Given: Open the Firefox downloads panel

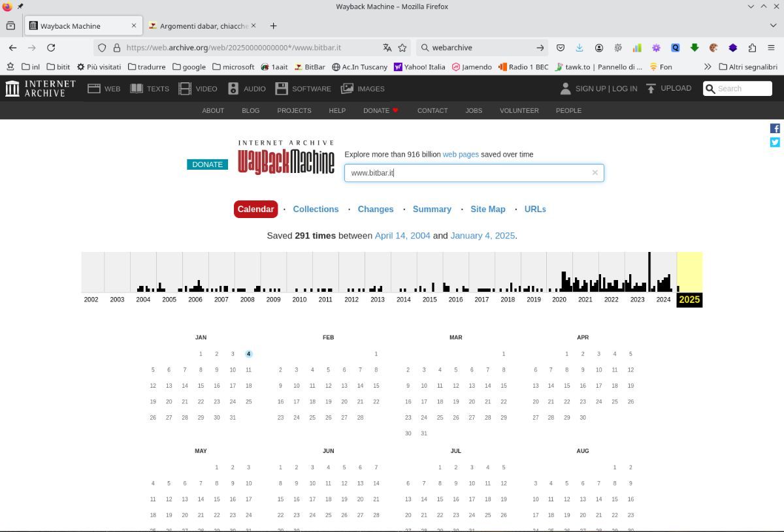Looking at the screenshot, I should 580,48.
